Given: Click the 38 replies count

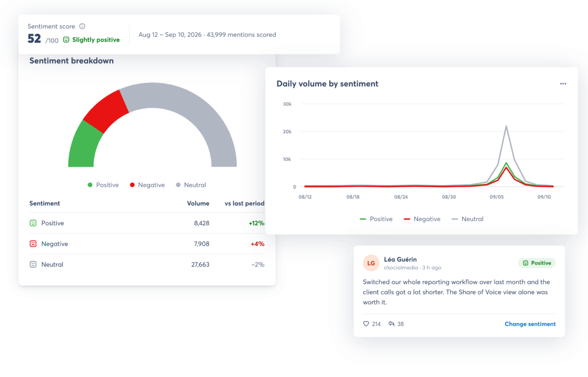Looking at the screenshot, I should (x=400, y=324).
